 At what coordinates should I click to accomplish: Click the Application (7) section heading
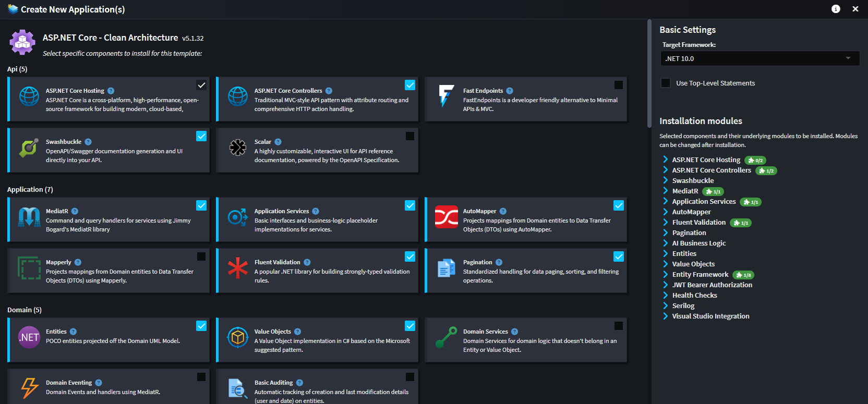[x=30, y=189]
